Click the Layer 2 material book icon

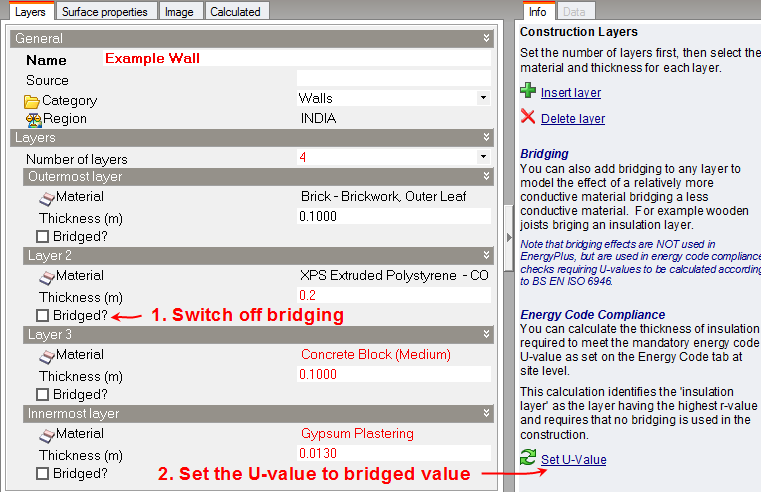pos(46,275)
